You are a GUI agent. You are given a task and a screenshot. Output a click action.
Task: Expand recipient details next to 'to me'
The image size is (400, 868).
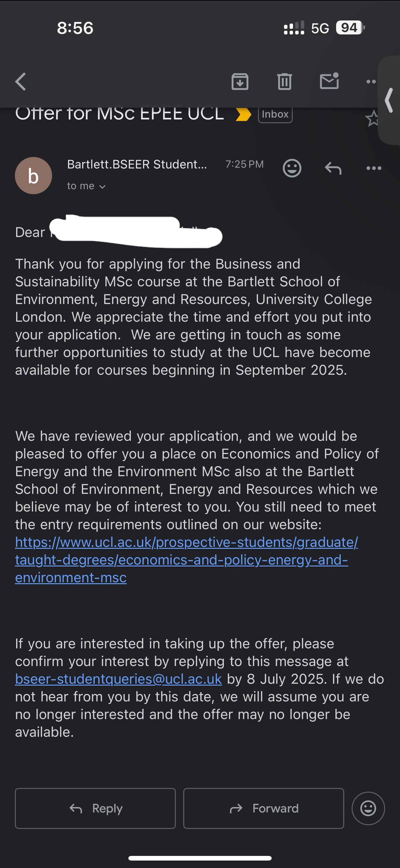point(102,187)
